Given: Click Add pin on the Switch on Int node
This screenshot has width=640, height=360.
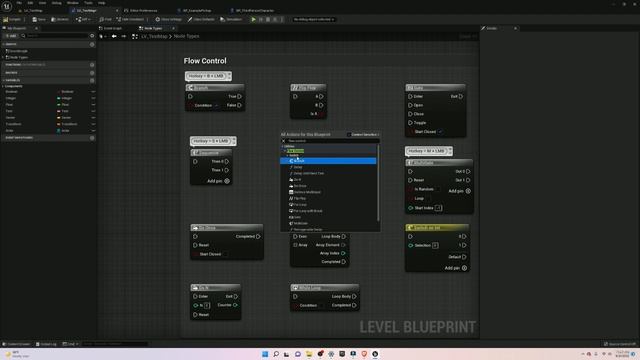Looking at the screenshot, I should point(456,268).
